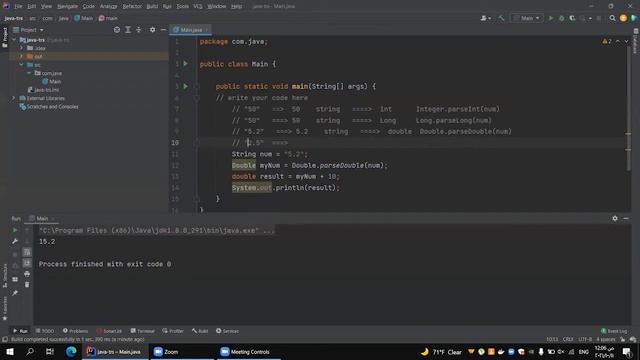Fold the main method in gutter
The height and width of the screenshot is (360, 640).
196,87
